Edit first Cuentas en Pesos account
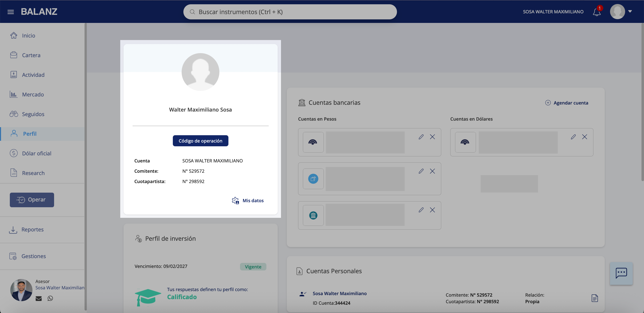 click(x=421, y=137)
